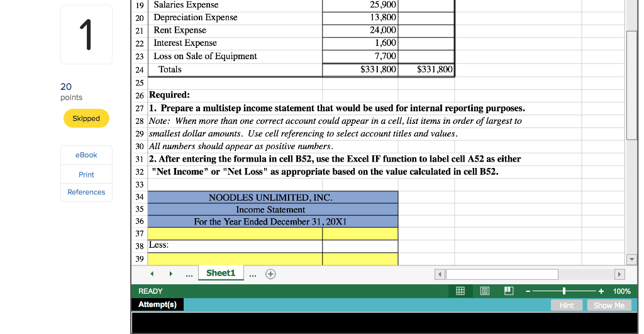Open ellipsis after Sheet1 tab
The image size is (644, 334).
pyautogui.click(x=253, y=274)
